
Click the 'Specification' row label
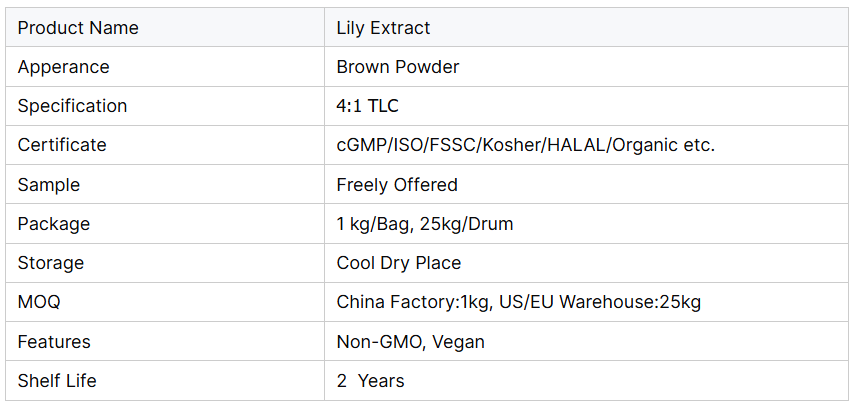[x=72, y=106]
